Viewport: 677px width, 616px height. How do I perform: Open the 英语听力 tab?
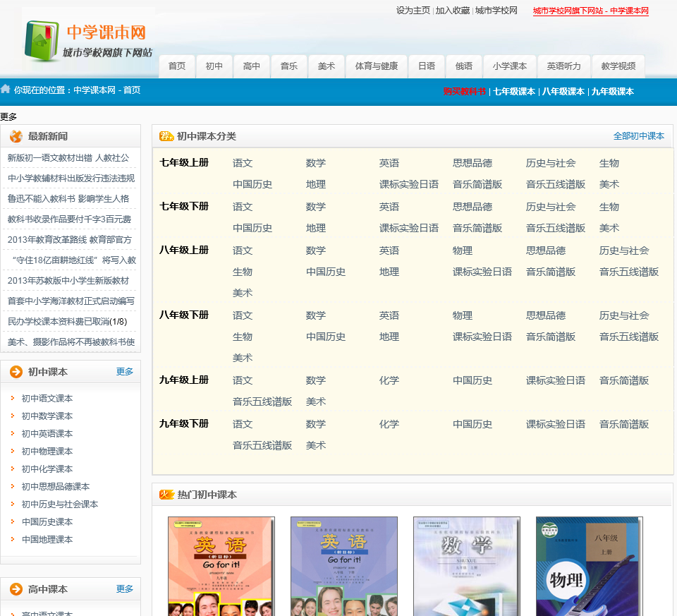pos(564,66)
